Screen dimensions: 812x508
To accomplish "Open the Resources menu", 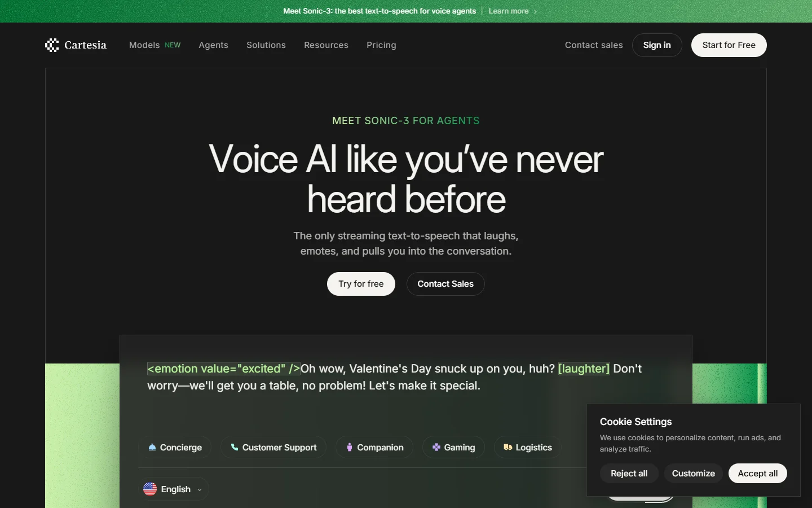I will click(x=326, y=45).
